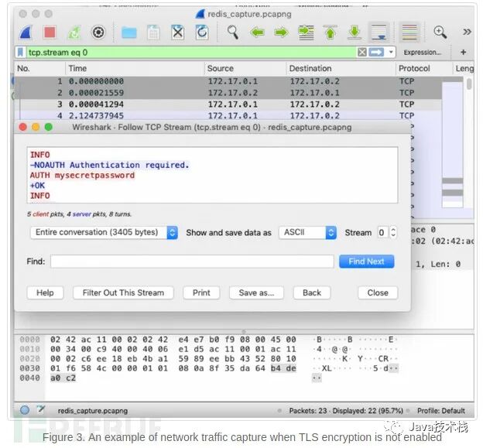Edit capture file properties icon
The width and height of the screenshot is (483, 448).
[x=40, y=410]
